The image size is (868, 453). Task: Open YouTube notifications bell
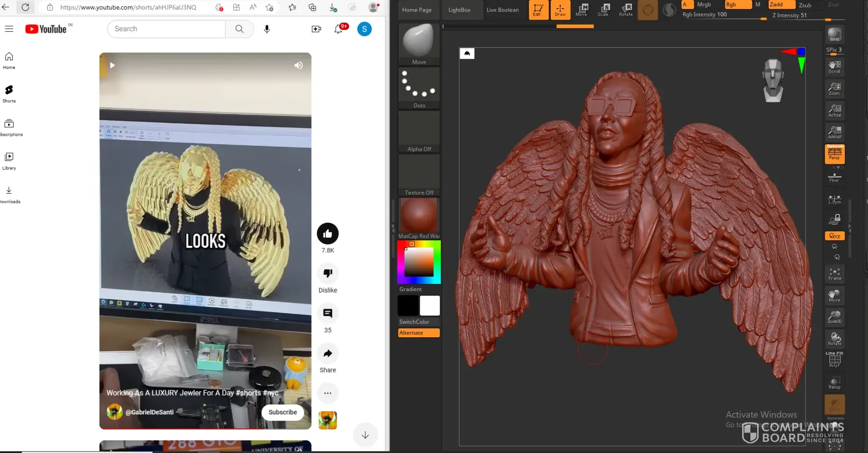tap(339, 29)
